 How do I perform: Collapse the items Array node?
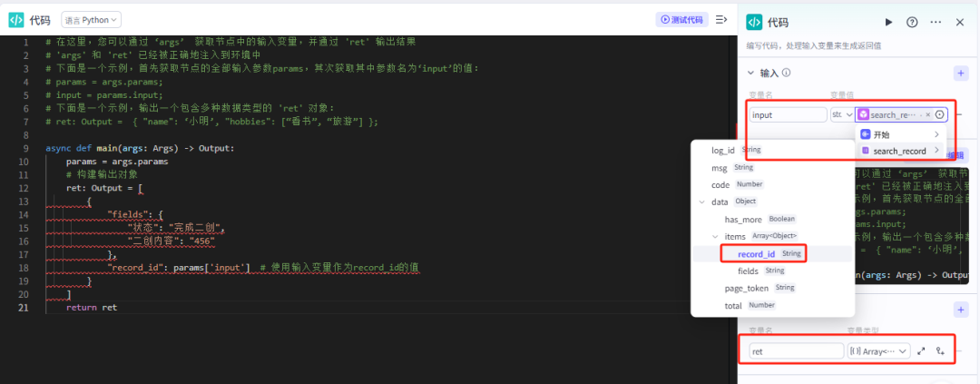716,236
